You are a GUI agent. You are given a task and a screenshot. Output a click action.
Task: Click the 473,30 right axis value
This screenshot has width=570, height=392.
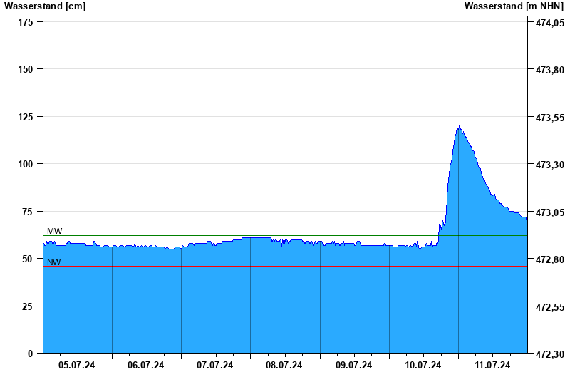(x=550, y=165)
